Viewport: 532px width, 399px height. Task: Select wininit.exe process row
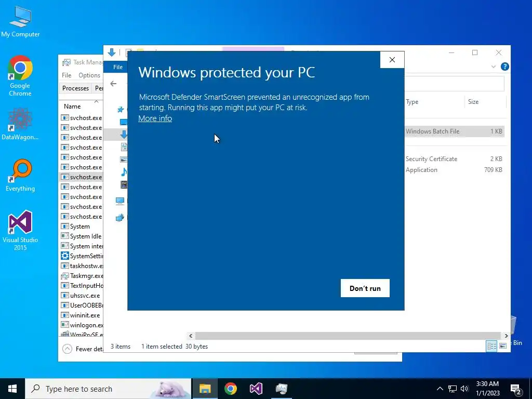click(x=82, y=315)
